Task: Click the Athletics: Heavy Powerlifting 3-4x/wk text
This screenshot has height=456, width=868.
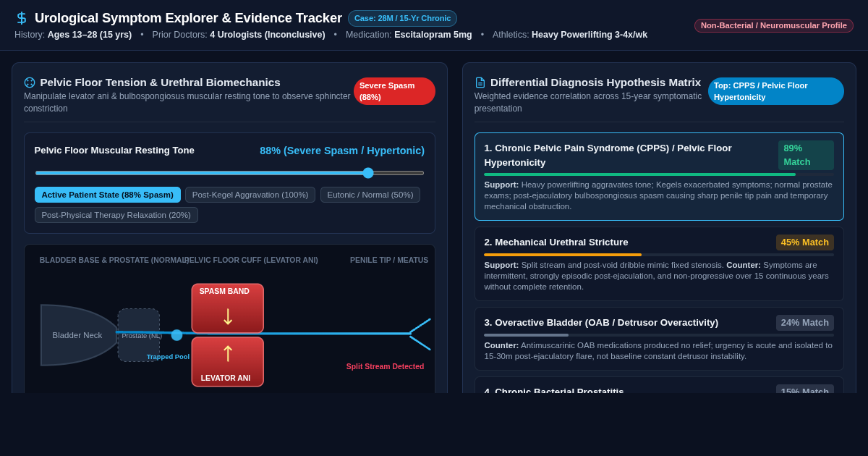Action: pyautogui.click(x=570, y=35)
